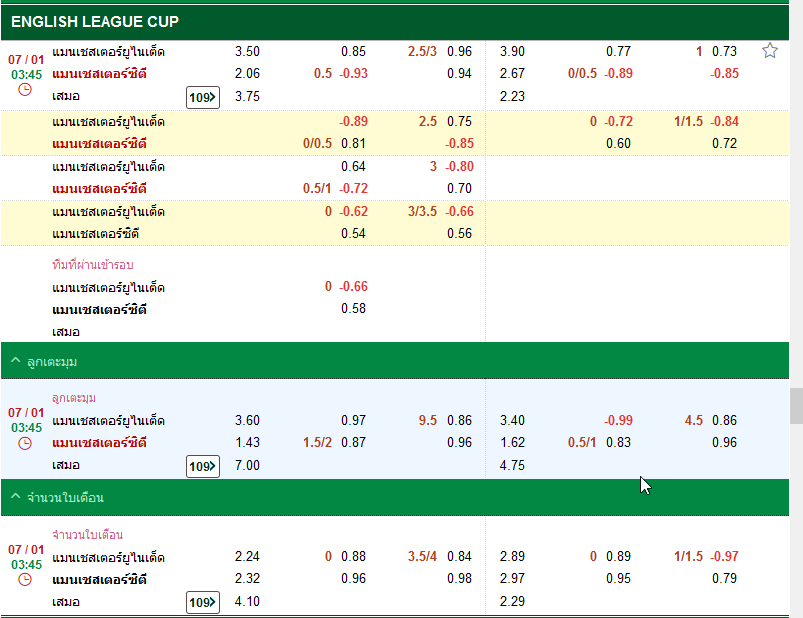Click pink จำนวนใบเตือน label above match
Viewport: 803px width, 618px height.
(88, 535)
